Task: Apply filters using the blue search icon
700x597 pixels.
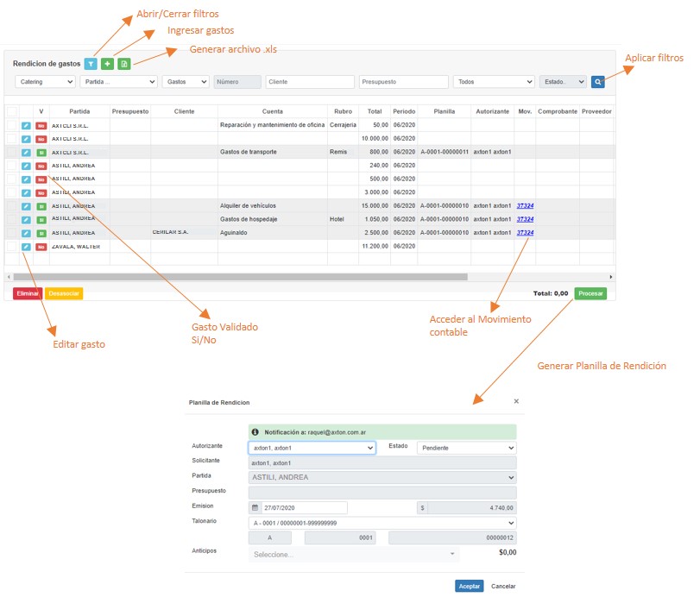Action: [x=598, y=82]
